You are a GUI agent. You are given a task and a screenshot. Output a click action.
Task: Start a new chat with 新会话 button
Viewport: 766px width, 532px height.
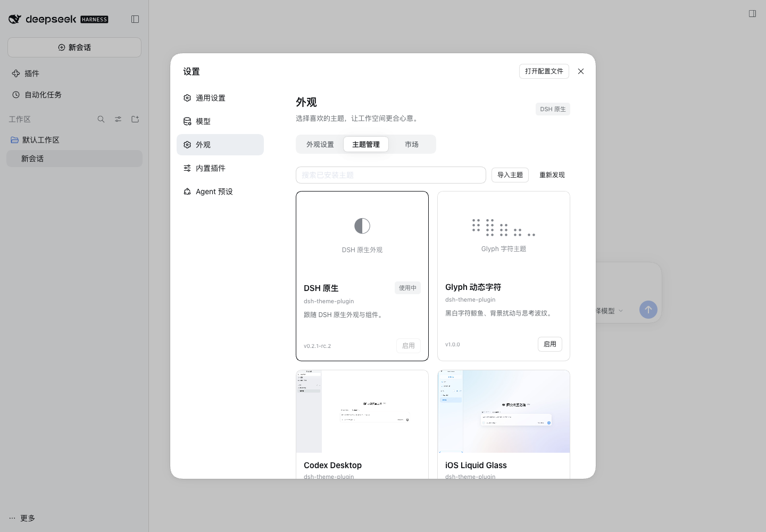coord(74,47)
